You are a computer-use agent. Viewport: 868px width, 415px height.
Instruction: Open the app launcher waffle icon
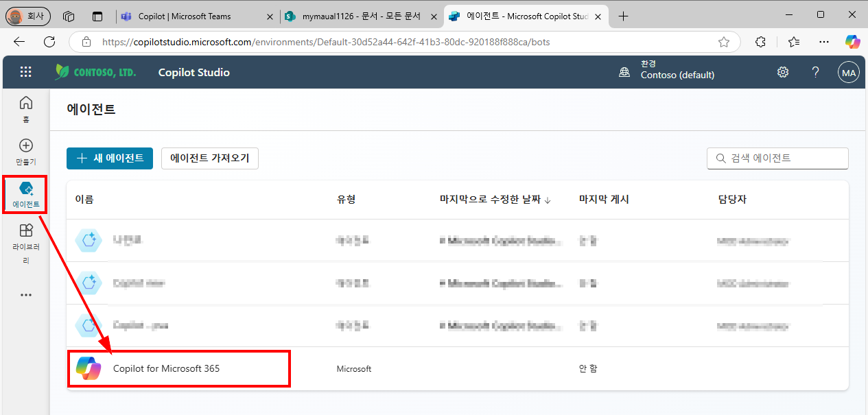tap(25, 72)
